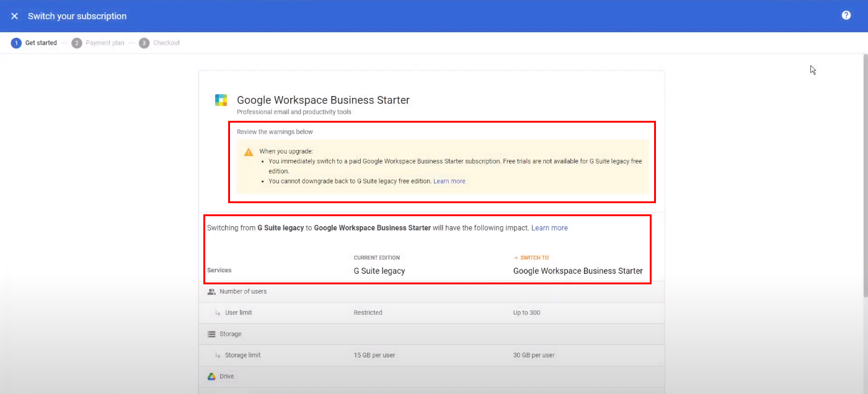Click the 'Storage' section row
The width and height of the screenshot is (868, 394).
point(432,334)
